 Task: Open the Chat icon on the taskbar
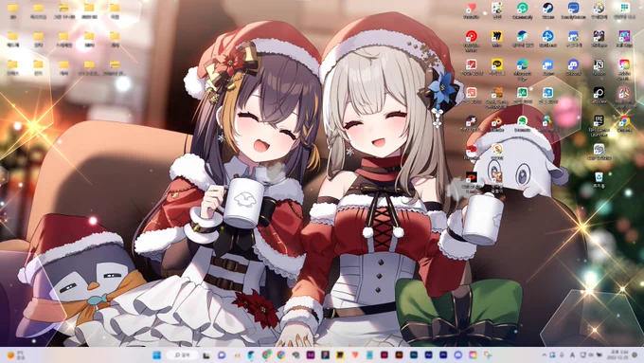pos(222,355)
